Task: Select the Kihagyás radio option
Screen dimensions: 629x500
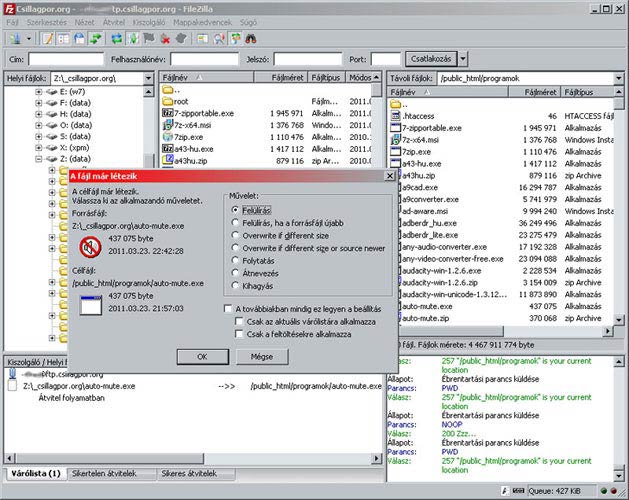Action: click(235, 286)
